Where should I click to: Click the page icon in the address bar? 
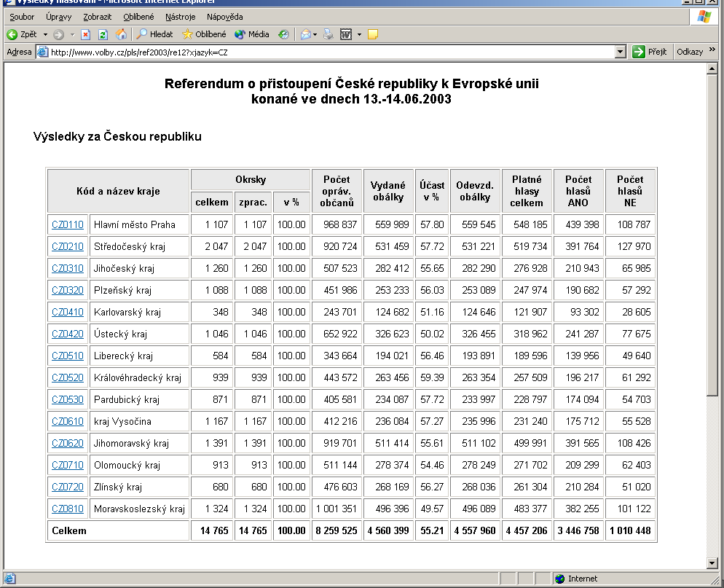pos(42,52)
